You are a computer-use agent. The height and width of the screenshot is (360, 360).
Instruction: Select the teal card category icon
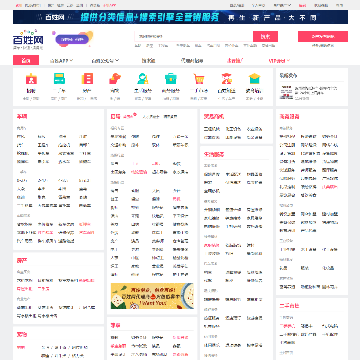tap(59, 79)
